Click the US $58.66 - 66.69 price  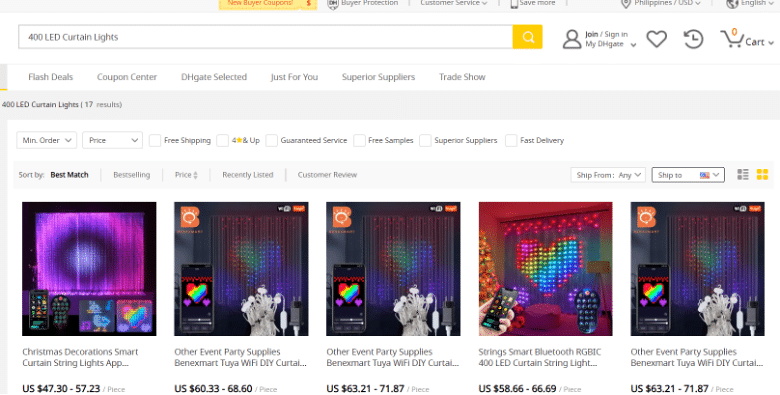point(517,389)
